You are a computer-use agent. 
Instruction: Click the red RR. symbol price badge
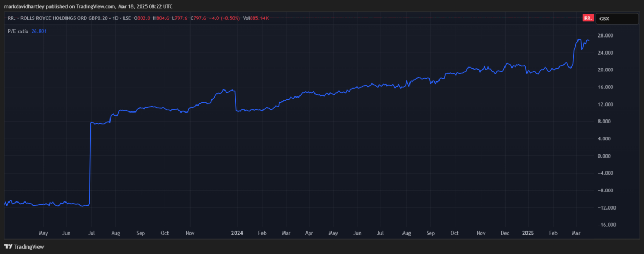point(588,18)
